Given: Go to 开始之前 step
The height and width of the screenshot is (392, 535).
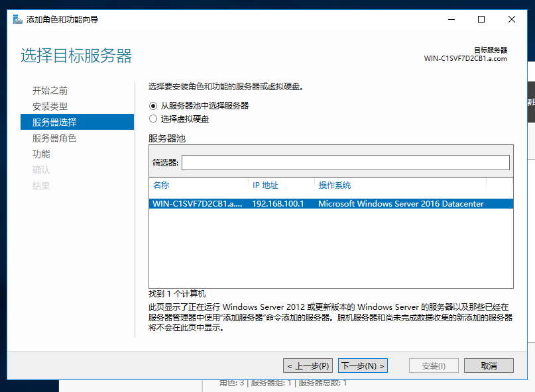Looking at the screenshot, I should (x=50, y=90).
